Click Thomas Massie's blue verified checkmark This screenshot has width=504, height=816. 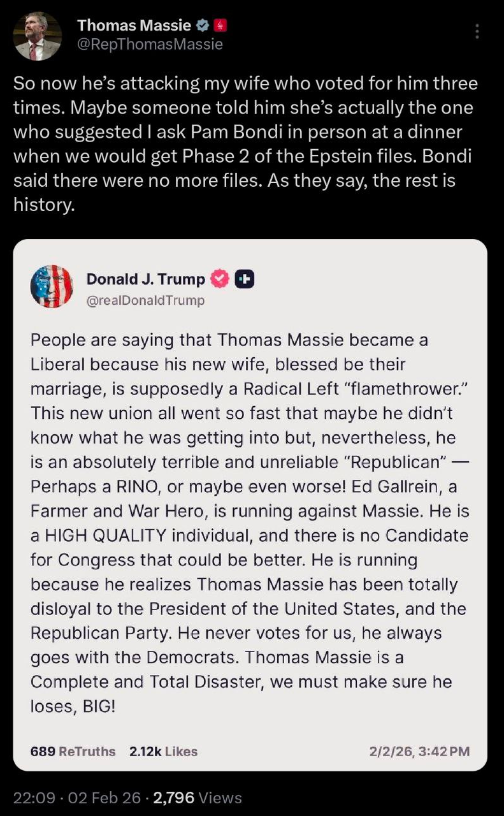pyautogui.click(x=203, y=25)
